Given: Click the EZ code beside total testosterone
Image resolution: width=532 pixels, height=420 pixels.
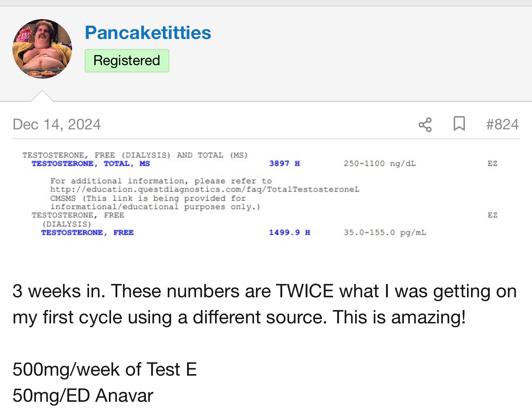Looking at the screenshot, I should (x=492, y=163).
